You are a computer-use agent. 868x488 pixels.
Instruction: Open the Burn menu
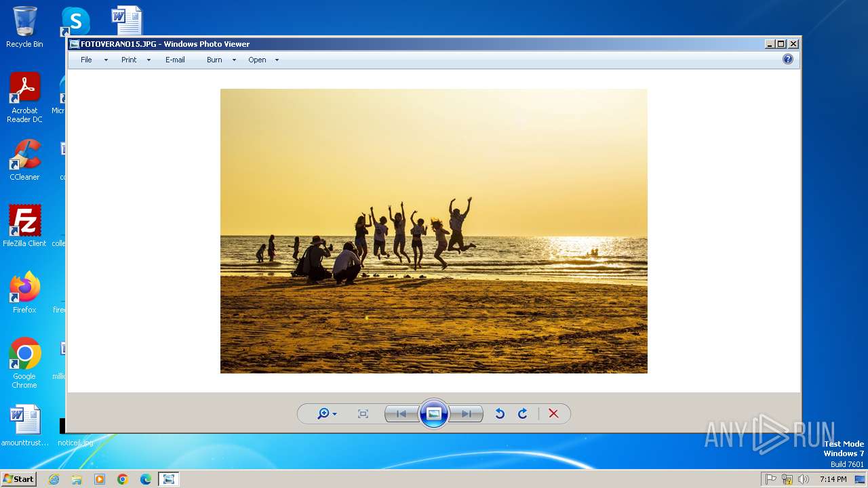coord(214,60)
